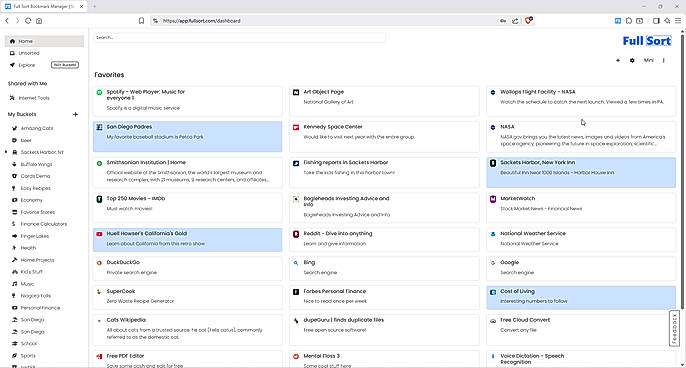The width and height of the screenshot is (686, 368).
Task: Click the Home icon in sidebar
Action: coord(12,41)
